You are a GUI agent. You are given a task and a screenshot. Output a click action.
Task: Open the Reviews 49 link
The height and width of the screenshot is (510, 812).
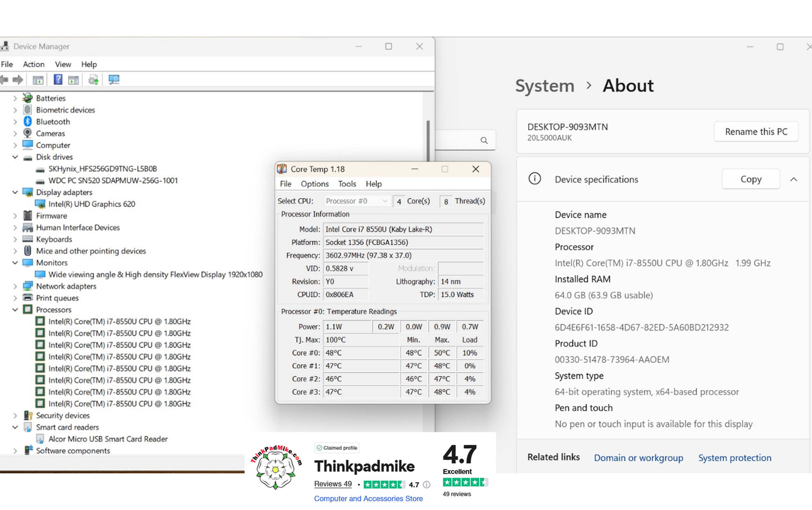[333, 484]
